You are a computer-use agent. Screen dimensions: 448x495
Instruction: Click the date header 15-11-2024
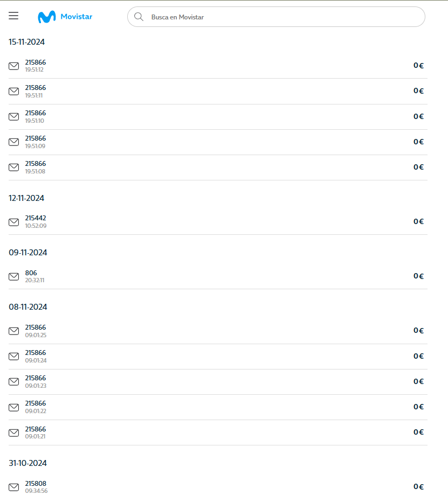pyautogui.click(x=26, y=41)
